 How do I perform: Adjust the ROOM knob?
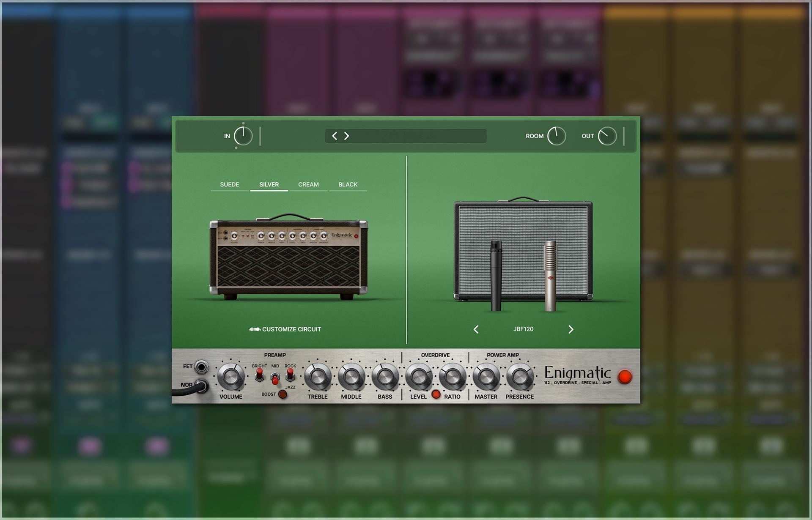[x=557, y=136]
